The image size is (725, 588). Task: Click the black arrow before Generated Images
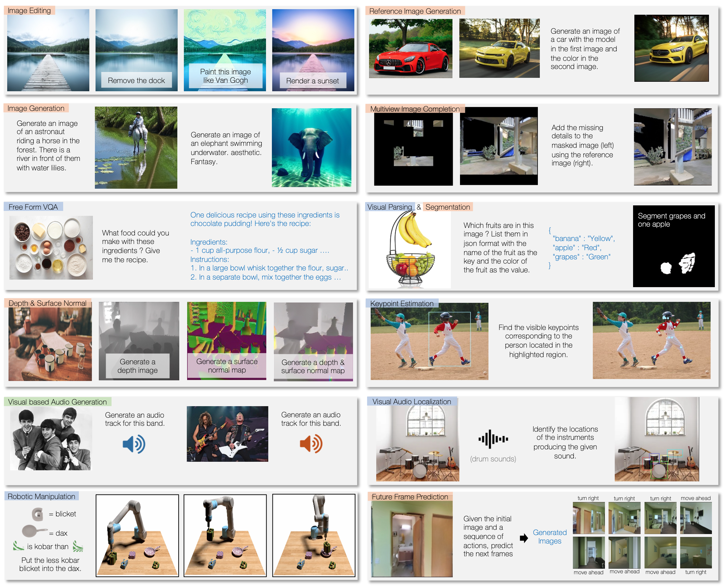click(x=524, y=538)
